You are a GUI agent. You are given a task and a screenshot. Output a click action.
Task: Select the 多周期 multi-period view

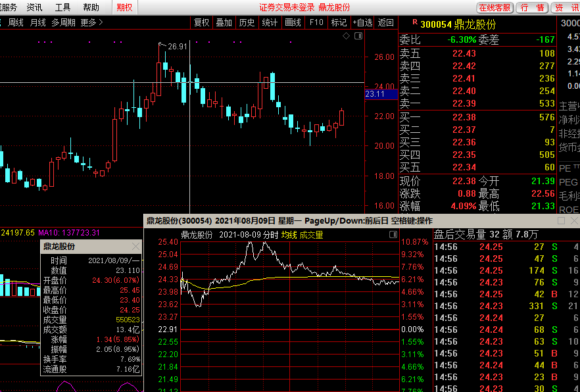(x=63, y=22)
